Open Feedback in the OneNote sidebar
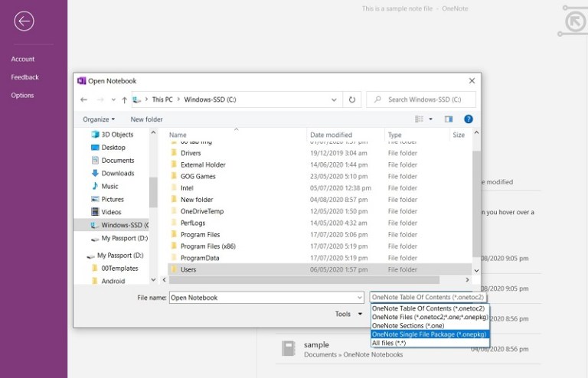The height and width of the screenshot is (378, 588). (24, 77)
